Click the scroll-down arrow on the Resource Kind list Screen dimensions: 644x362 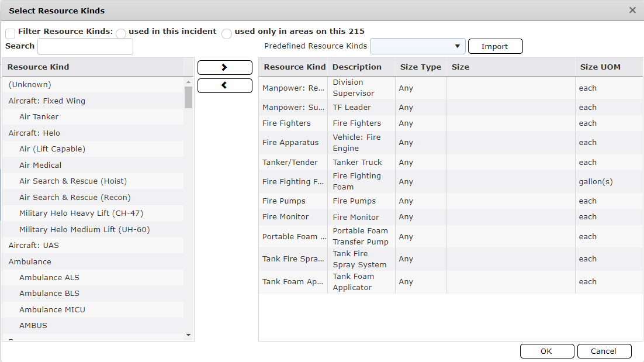tap(188, 335)
